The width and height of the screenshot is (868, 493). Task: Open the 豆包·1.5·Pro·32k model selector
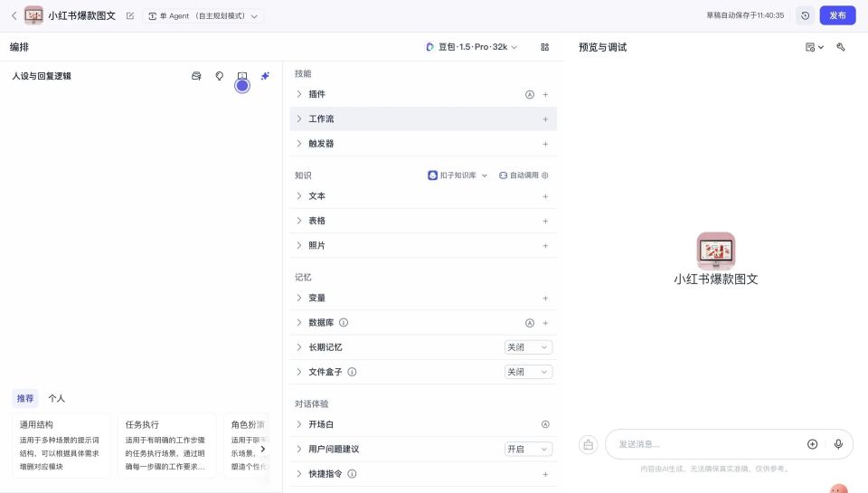471,47
